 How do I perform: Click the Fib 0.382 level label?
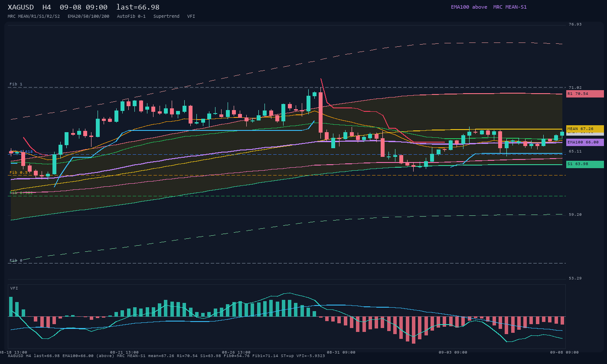(21, 193)
